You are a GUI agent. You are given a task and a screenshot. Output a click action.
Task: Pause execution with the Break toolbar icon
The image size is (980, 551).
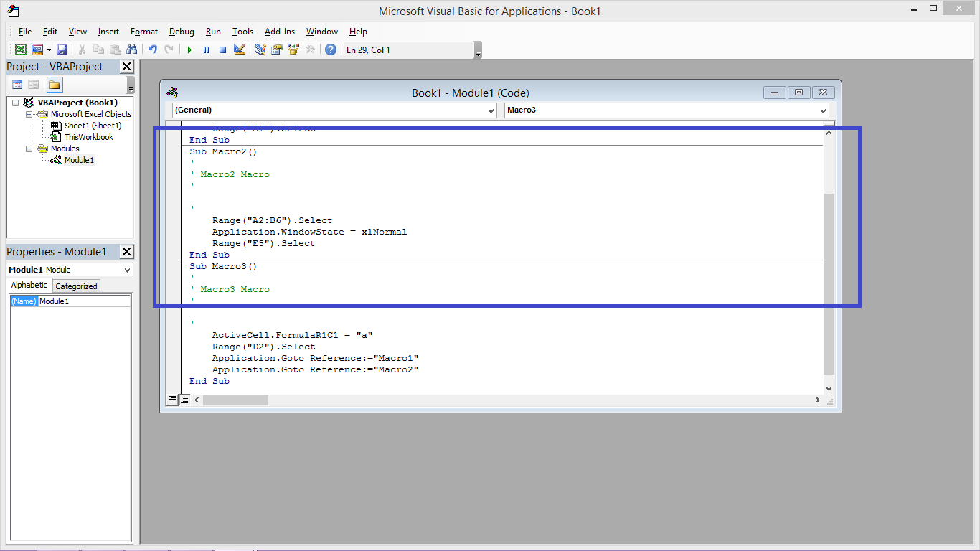coord(206,49)
